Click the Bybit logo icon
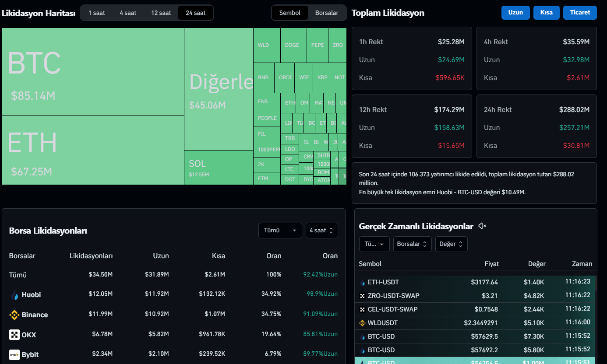 [14, 354]
